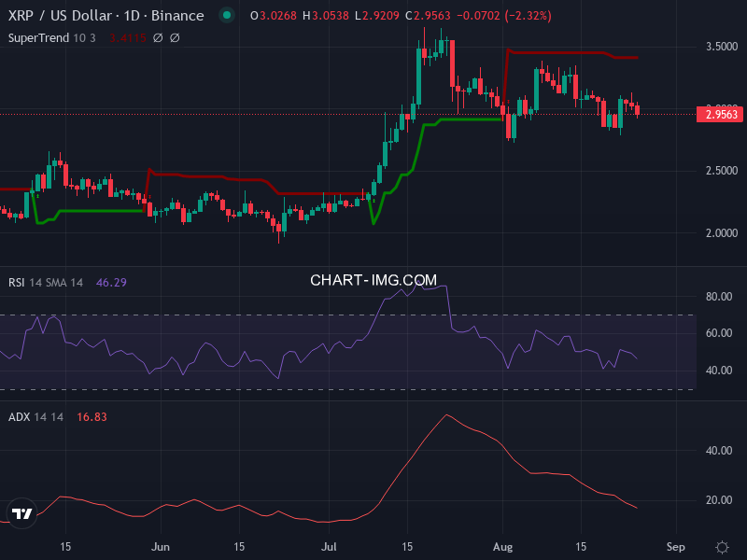Click the 2.0000 price axis label

click(722, 233)
